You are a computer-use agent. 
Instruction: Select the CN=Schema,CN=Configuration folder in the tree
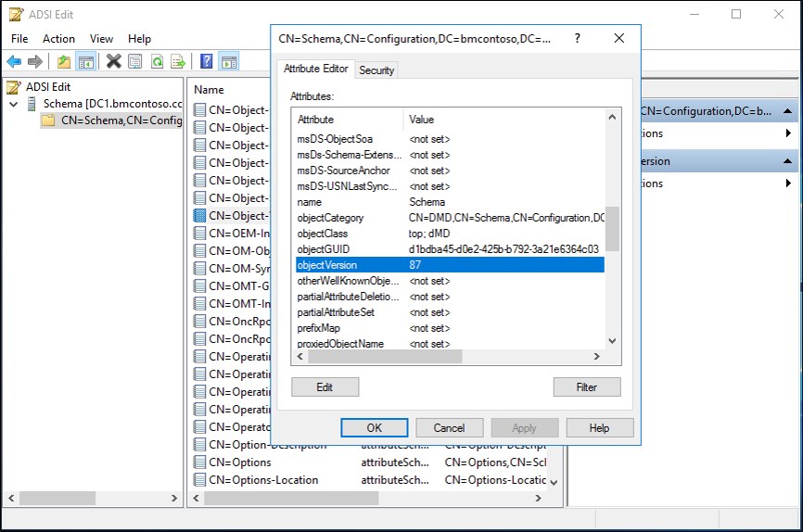111,120
